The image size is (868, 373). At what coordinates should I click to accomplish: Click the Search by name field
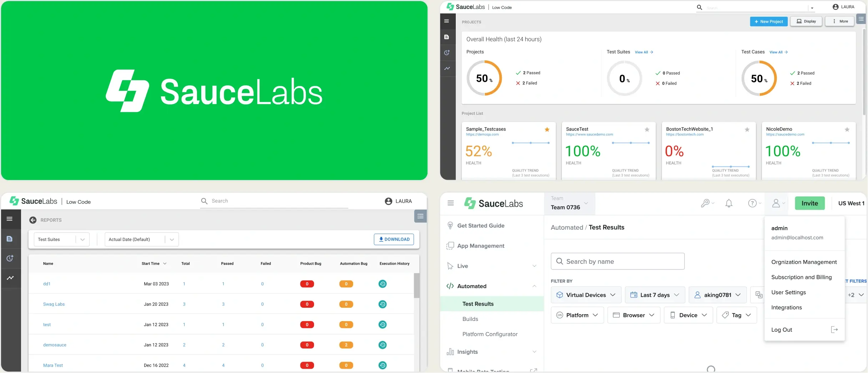click(617, 261)
